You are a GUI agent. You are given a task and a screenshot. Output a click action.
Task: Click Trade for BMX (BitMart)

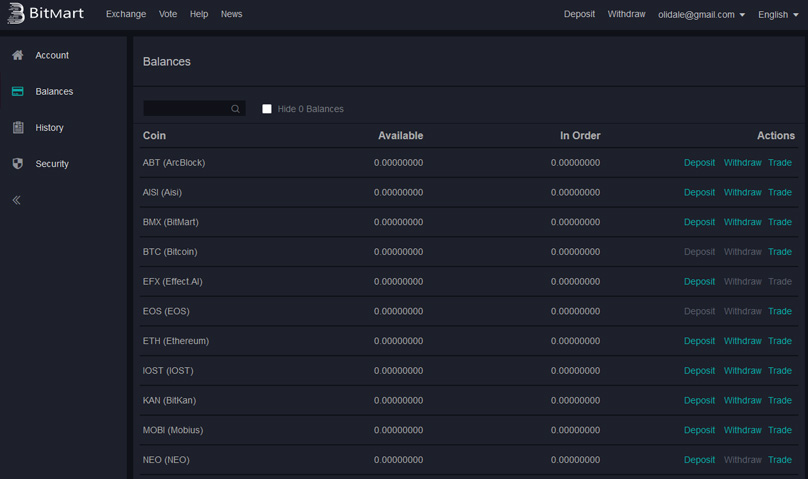780,222
